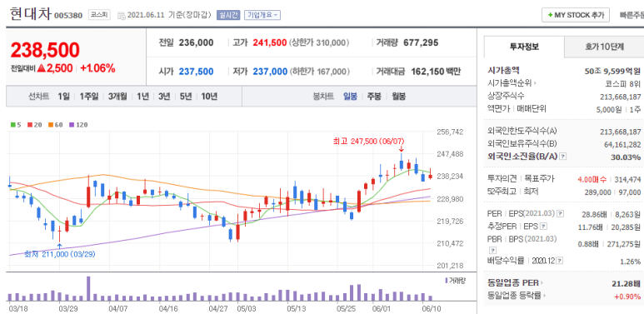Click change rate +1.06%
This screenshot has height=314, width=644.
(x=97, y=68)
